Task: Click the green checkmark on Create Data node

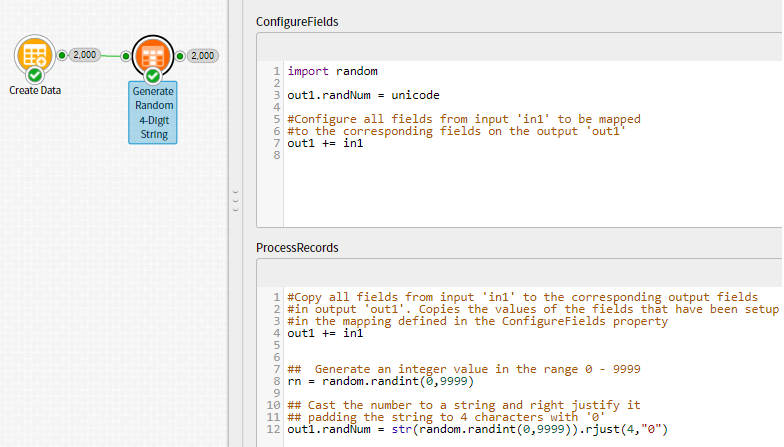Action: tap(35, 75)
